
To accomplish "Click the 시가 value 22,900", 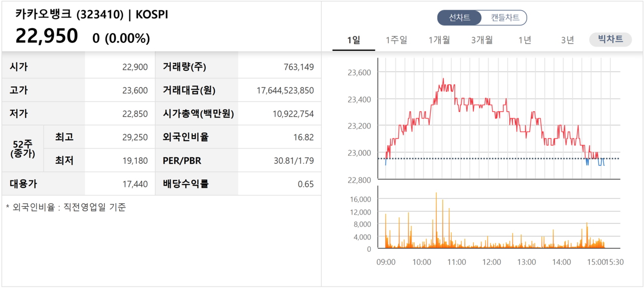I will coord(135,67).
